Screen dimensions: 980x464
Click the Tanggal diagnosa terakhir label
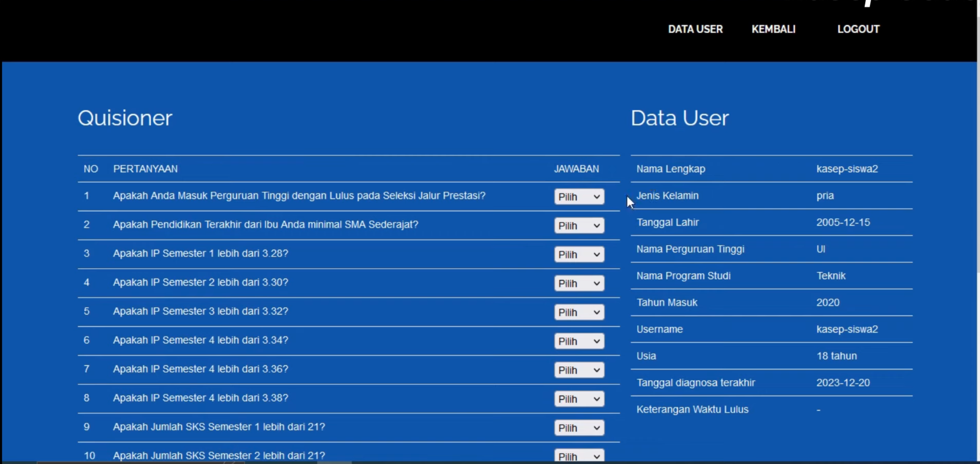(x=696, y=383)
